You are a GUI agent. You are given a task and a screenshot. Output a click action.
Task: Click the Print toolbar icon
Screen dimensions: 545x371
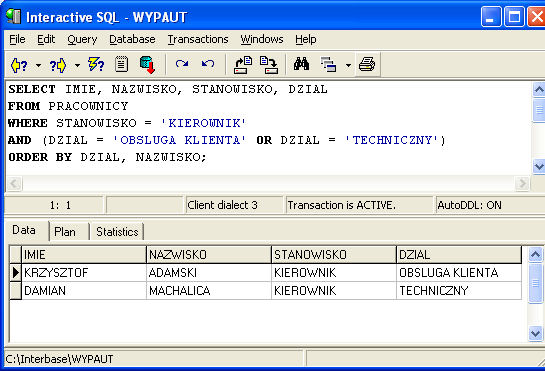[x=367, y=65]
